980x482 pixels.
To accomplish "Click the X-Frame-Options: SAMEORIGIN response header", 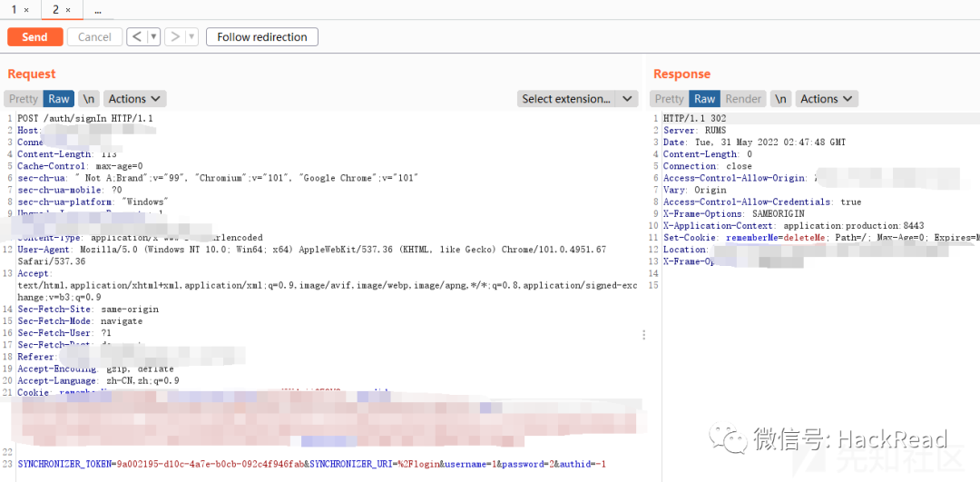I will click(x=734, y=213).
